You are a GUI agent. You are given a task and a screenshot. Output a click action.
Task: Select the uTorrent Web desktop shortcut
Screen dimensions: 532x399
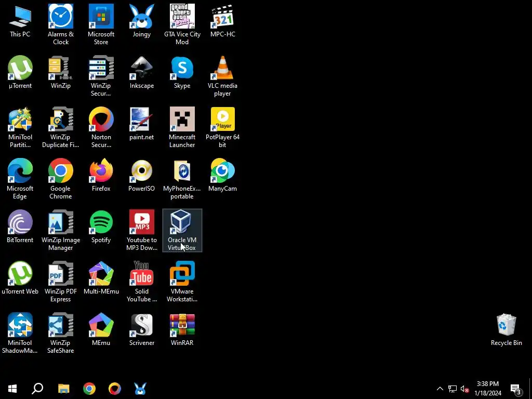point(20,278)
